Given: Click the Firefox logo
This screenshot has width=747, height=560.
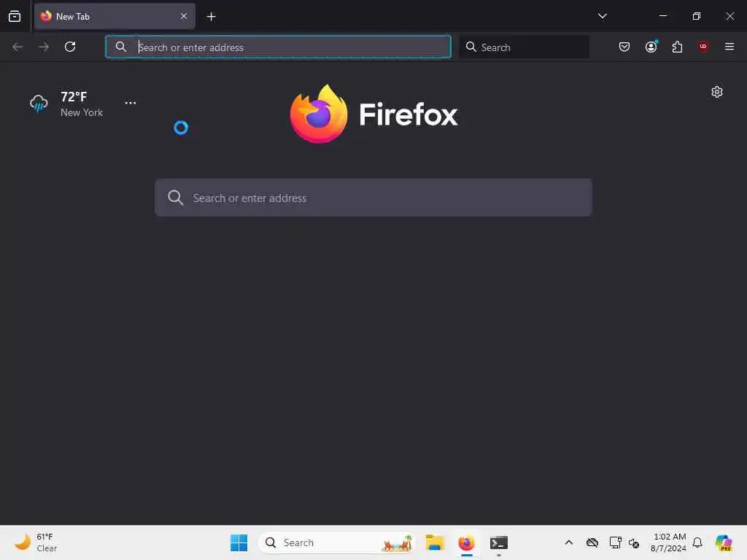Looking at the screenshot, I should coord(374,114).
